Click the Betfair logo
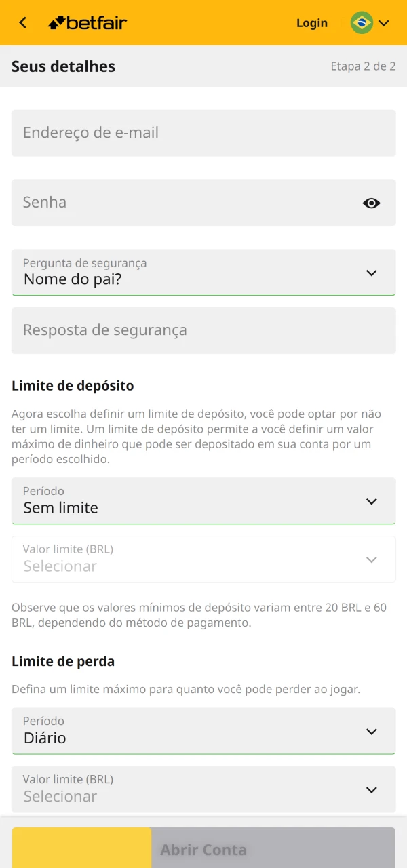Viewport: 407px width, 868px height. point(87,22)
